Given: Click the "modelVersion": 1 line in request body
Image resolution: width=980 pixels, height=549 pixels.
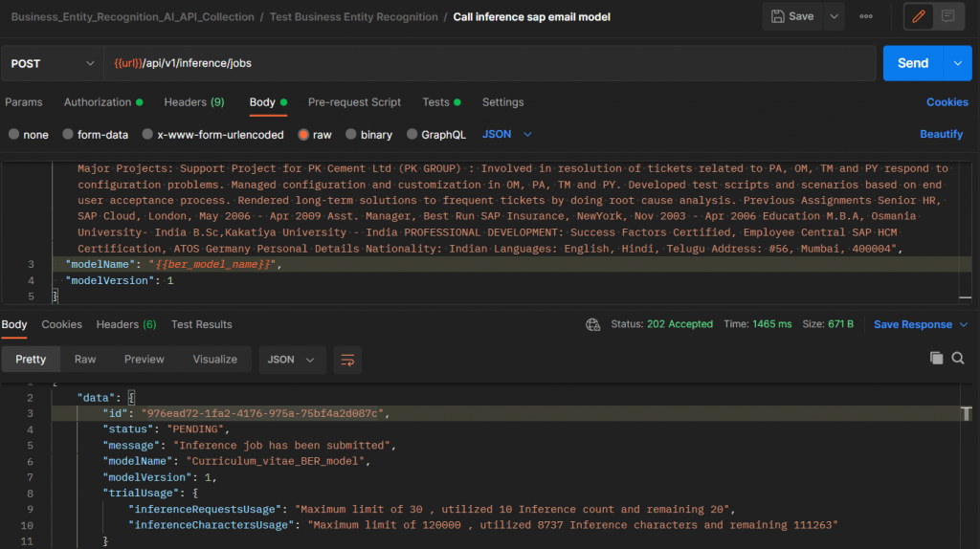Looking at the screenshot, I should tap(119, 280).
